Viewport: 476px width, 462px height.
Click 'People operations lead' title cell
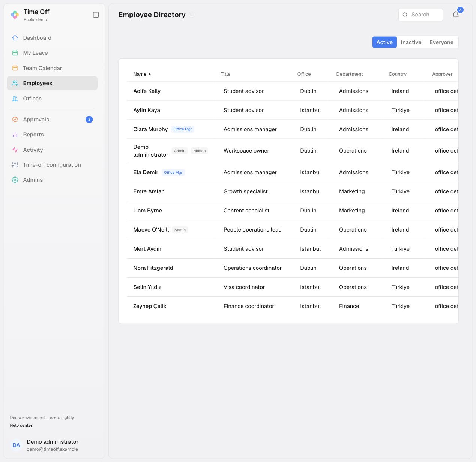coord(252,230)
